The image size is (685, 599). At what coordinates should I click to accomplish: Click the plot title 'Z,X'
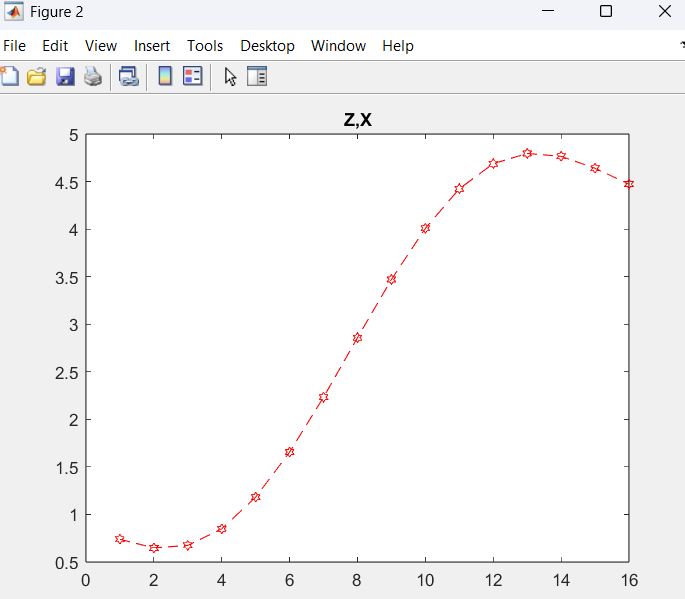pyautogui.click(x=358, y=120)
